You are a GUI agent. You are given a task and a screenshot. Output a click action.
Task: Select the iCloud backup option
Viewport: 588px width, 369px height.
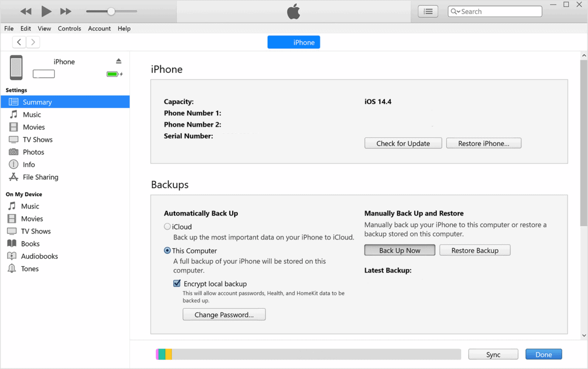[167, 227]
